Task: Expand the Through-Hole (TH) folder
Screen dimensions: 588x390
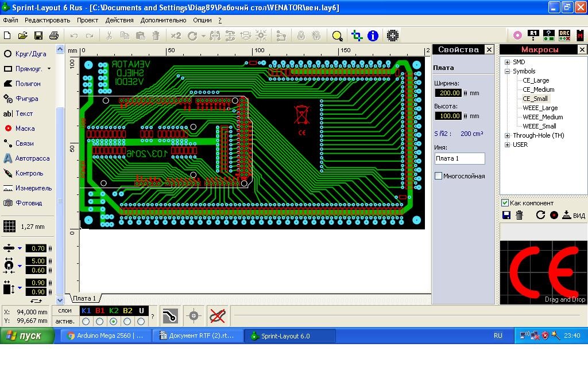Action: 508,135
